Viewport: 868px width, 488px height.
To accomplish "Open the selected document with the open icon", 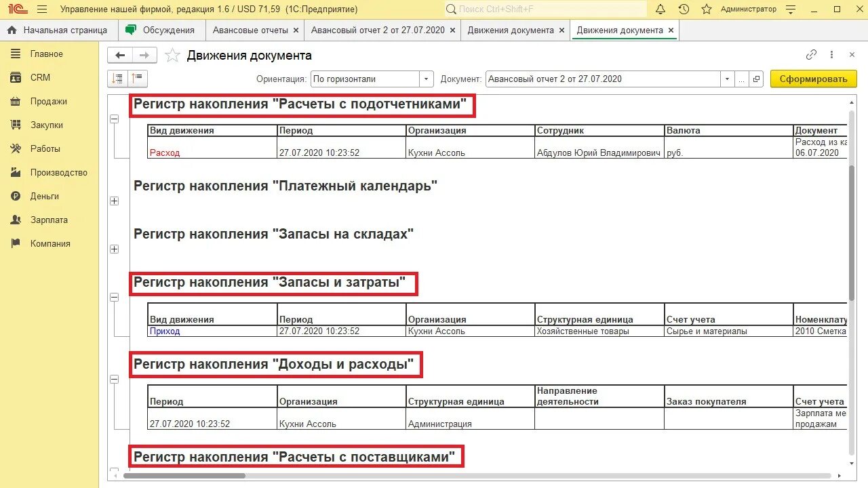I will tap(757, 79).
